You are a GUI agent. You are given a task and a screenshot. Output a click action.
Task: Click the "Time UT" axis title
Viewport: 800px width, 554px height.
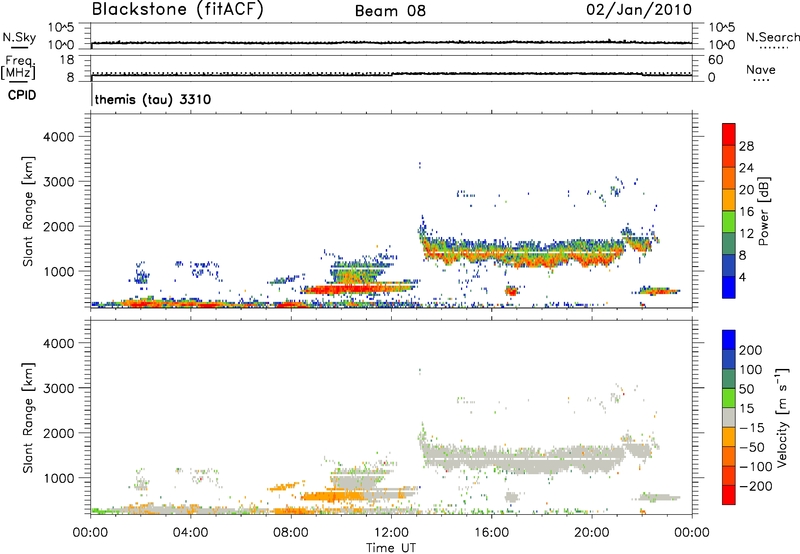pyautogui.click(x=391, y=548)
